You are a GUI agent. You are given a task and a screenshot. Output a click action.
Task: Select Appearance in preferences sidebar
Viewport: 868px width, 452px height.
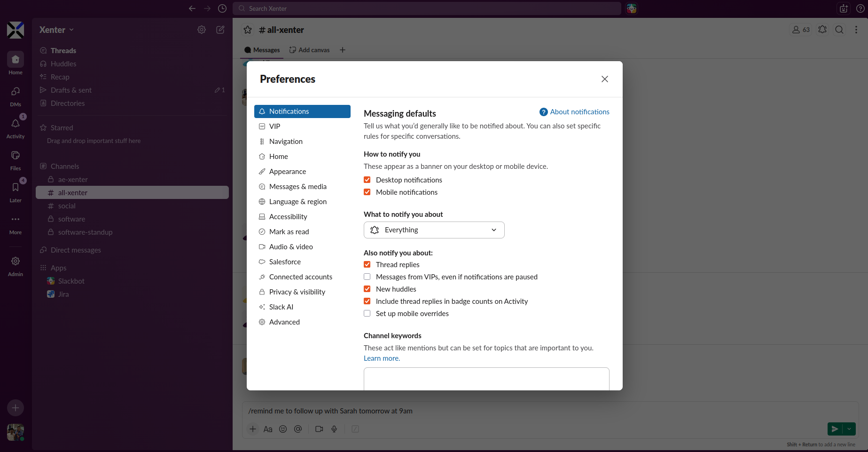pyautogui.click(x=287, y=172)
